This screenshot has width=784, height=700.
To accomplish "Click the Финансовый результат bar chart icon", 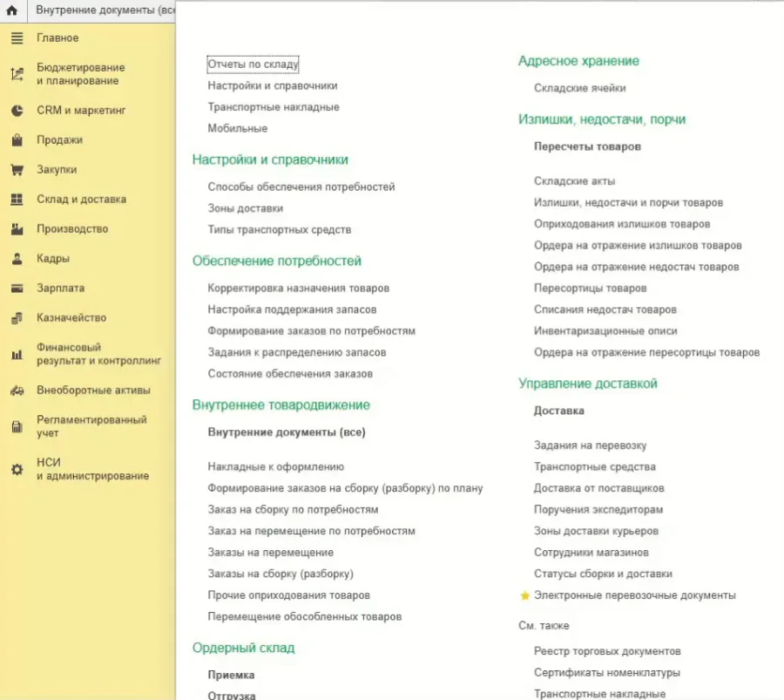I will 17,354.
